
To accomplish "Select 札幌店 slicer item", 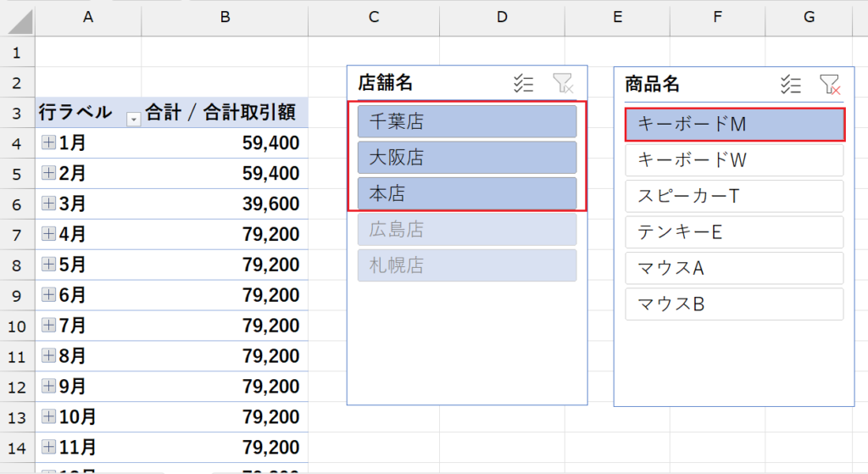I will tap(466, 265).
